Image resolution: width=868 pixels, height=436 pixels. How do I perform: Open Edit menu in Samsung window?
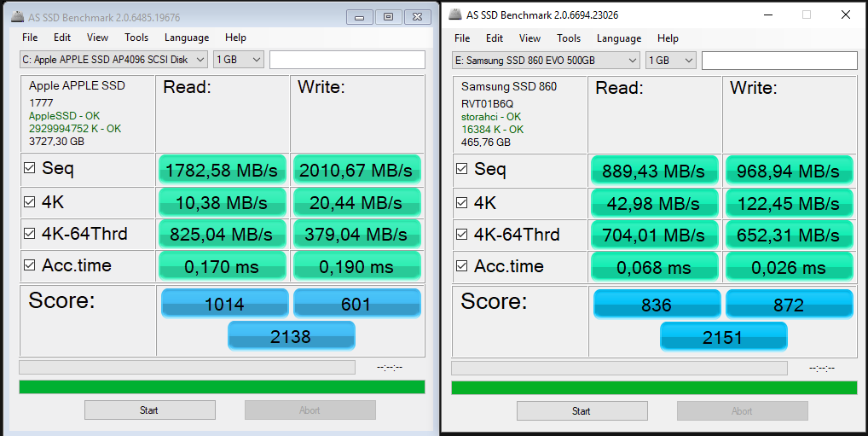tap(495, 38)
